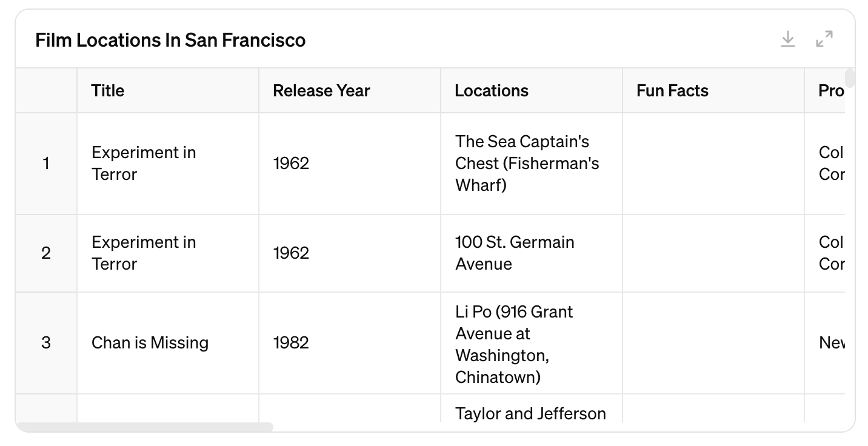Image resolution: width=868 pixels, height=446 pixels.
Task: Select row number 2
Action: tap(46, 253)
